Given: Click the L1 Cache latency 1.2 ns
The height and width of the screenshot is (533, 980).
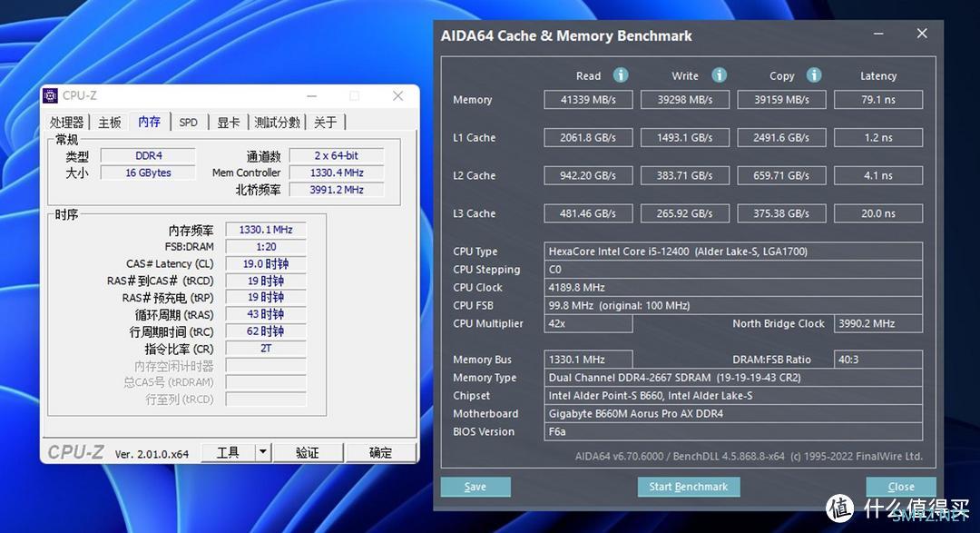Looking at the screenshot, I should click(878, 138).
